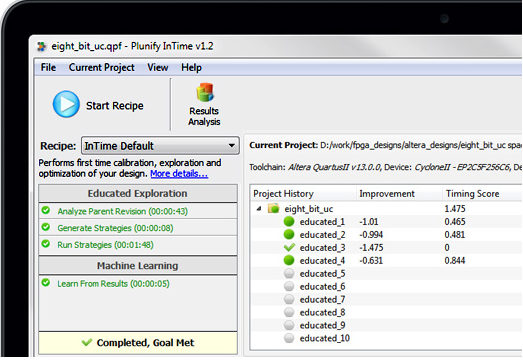Image resolution: width=523 pixels, height=363 pixels.
Task: Click the eight_bit_uc project folder icon
Action: pos(274,209)
